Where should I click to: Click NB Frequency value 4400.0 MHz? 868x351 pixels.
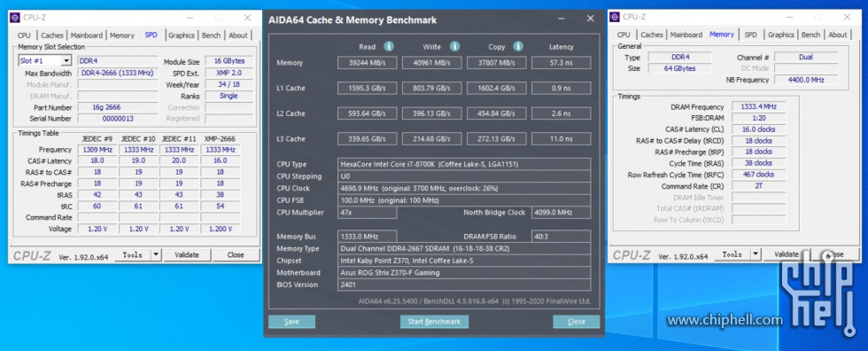click(x=806, y=80)
